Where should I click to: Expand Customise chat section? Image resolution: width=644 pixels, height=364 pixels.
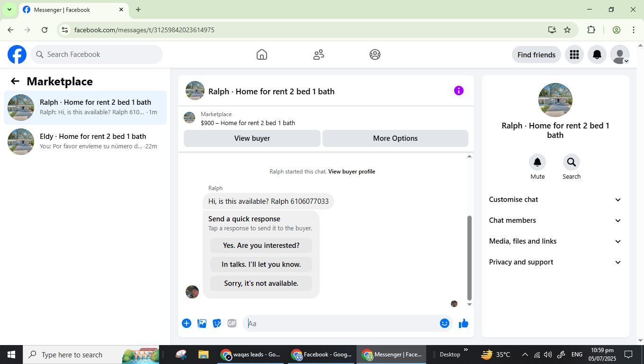tap(555, 200)
